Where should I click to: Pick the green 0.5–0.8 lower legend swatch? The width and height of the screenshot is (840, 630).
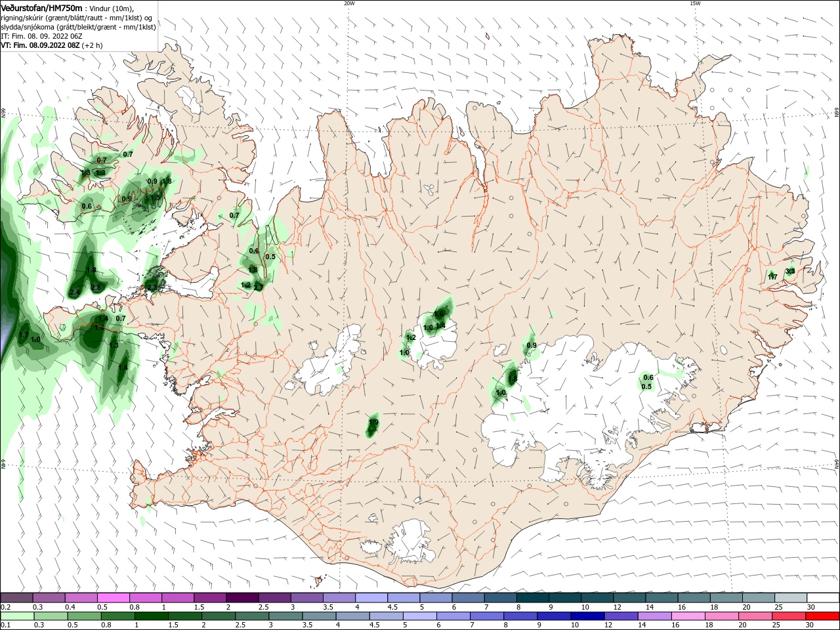pos(85,616)
